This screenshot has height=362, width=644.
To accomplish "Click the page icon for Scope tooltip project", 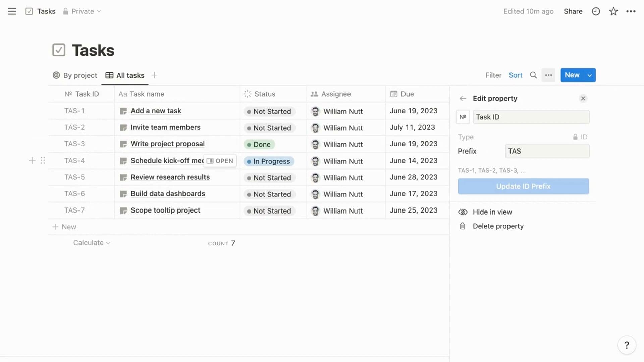I will coord(123,210).
